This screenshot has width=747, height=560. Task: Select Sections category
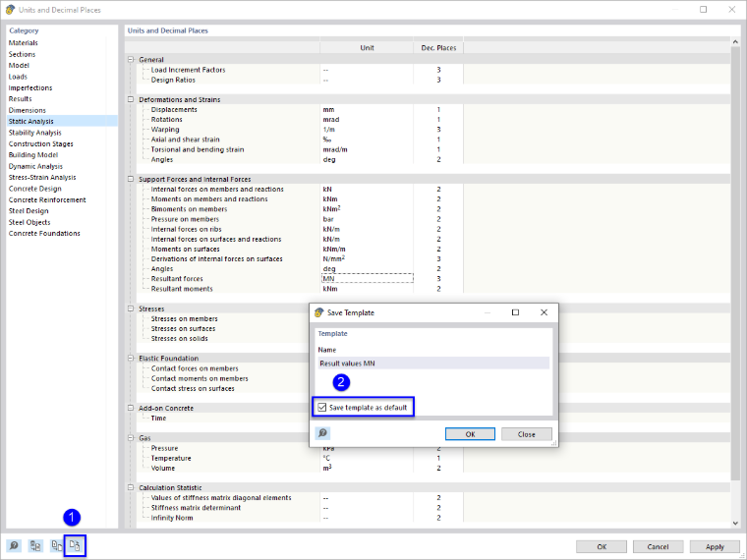(x=22, y=54)
